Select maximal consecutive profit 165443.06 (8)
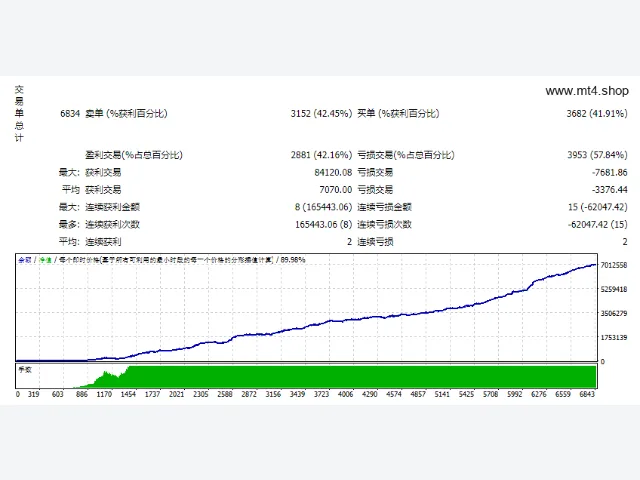Image resolution: width=640 pixels, height=480 pixels. (323, 224)
